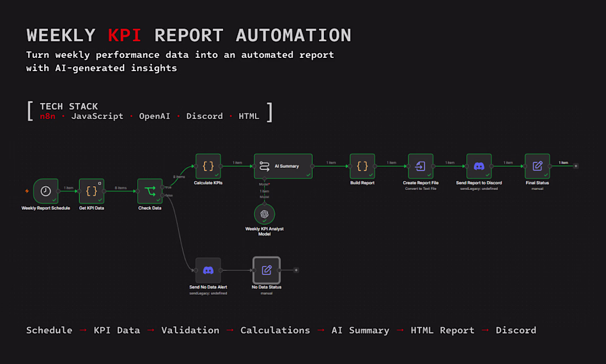
Task: Select the Final Status edit node
Action: pyautogui.click(x=537, y=166)
